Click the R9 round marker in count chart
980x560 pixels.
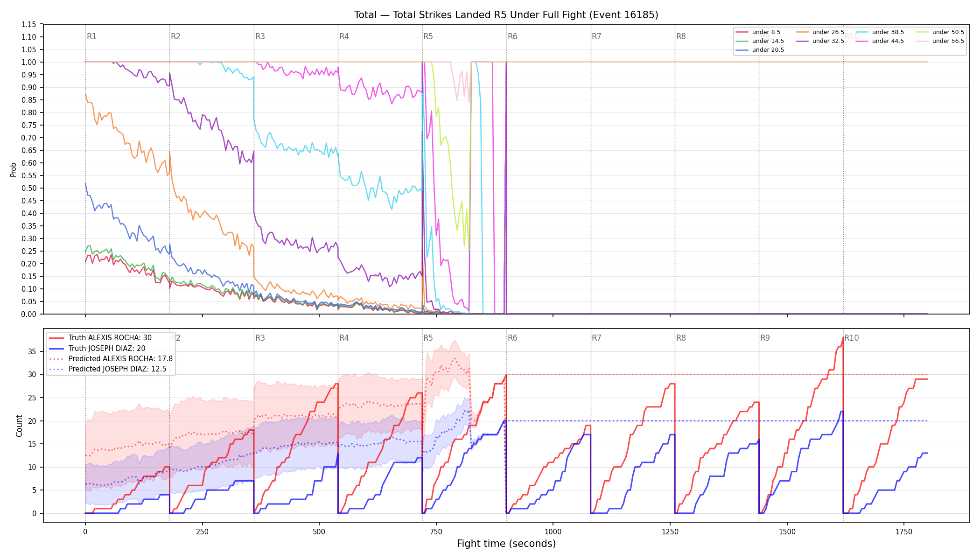click(765, 338)
